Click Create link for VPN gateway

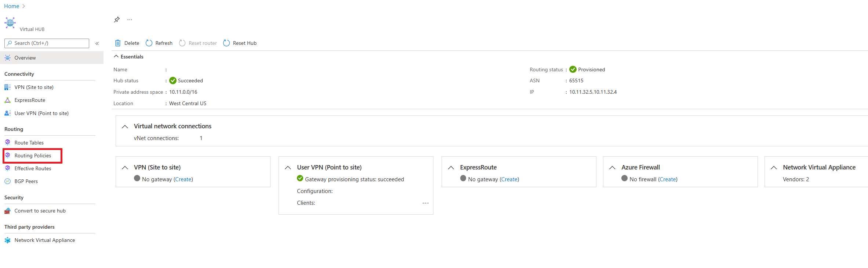[183, 179]
